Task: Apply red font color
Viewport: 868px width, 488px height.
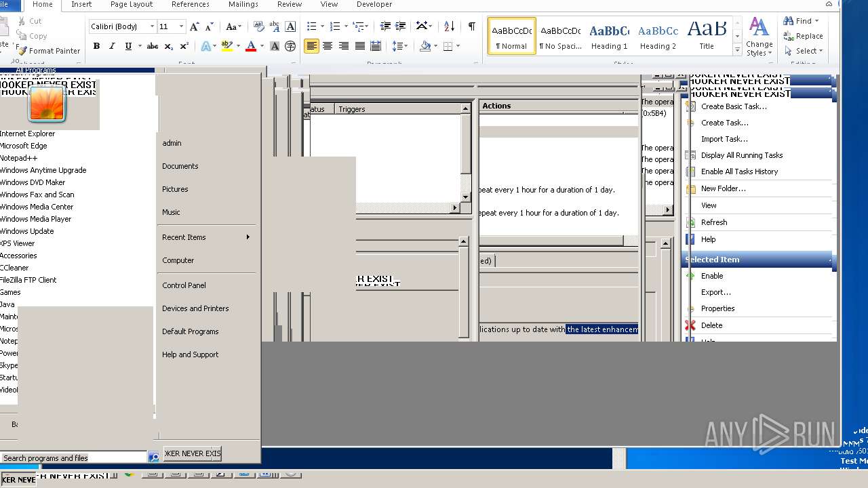Action: pyautogui.click(x=251, y=46)
